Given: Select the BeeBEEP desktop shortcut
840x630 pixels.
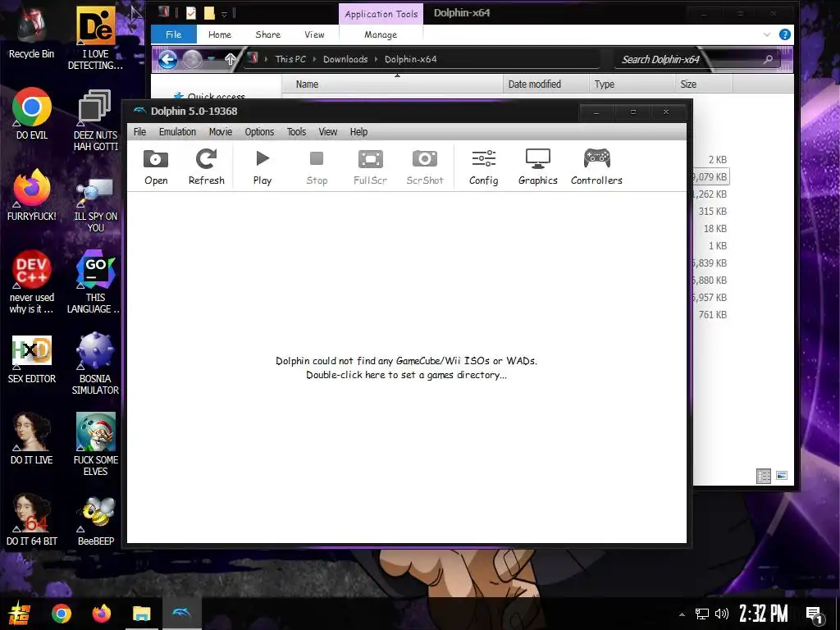Looking at the screenshot, I should click(95, 519).
